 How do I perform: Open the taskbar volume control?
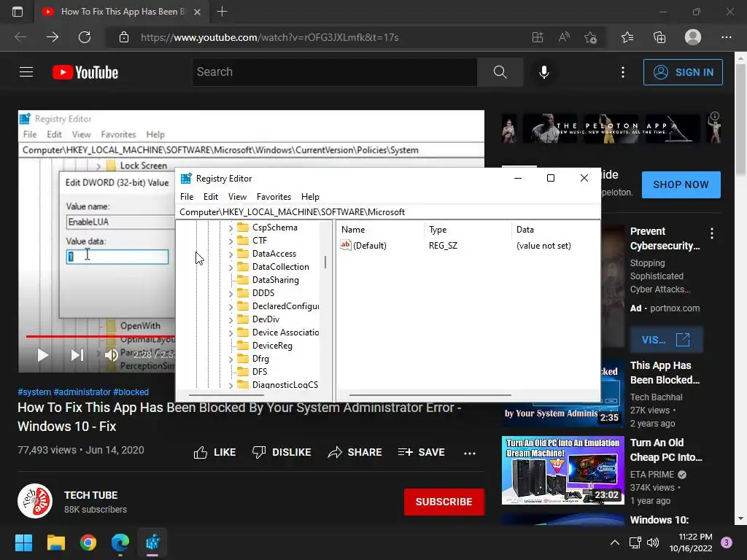click(x=653, y=542)
